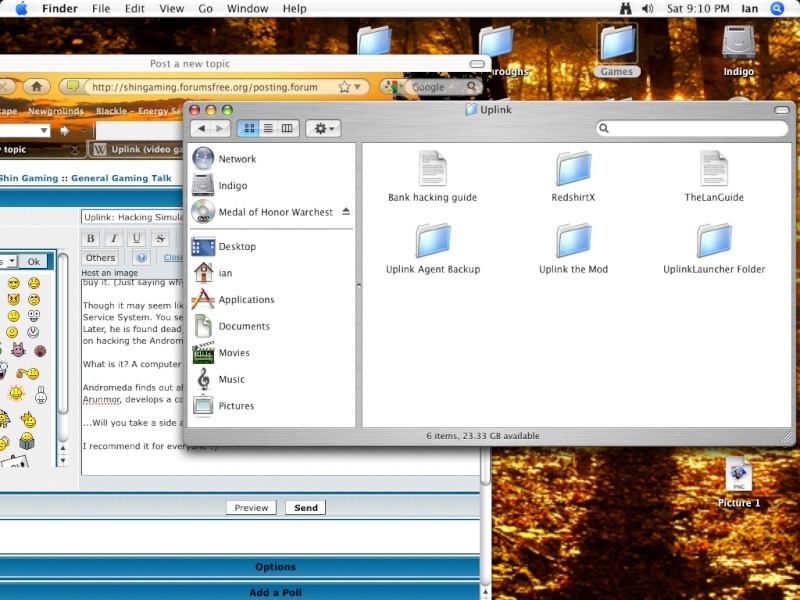This screenshot has height=600, width=800.
Task: Open the Uplink (video game) browser tab
Action: click(x=137, y=149)
